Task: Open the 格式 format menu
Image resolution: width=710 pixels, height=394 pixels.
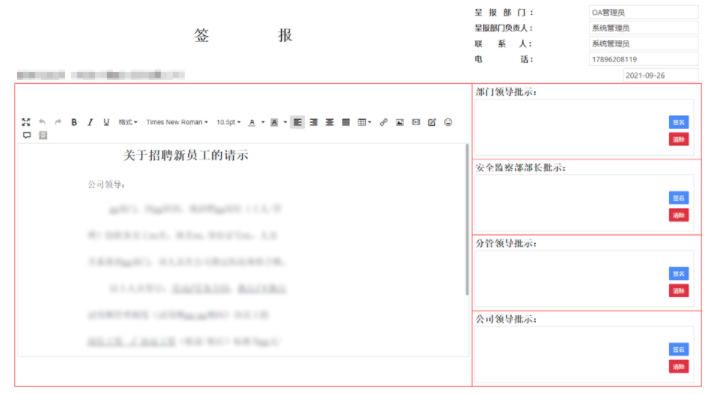Action: pos(128,122)
